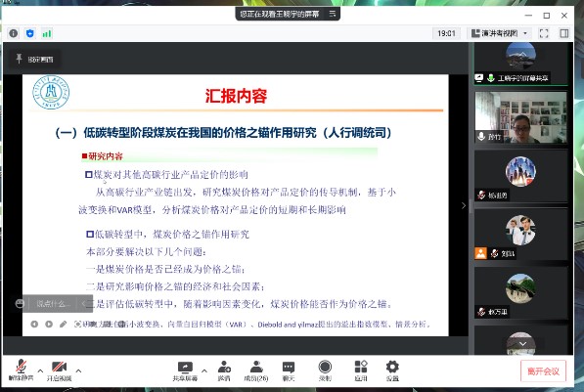Screen dimensions: 584x392
Task: Click the blue security shield icon
Action: 30,33
